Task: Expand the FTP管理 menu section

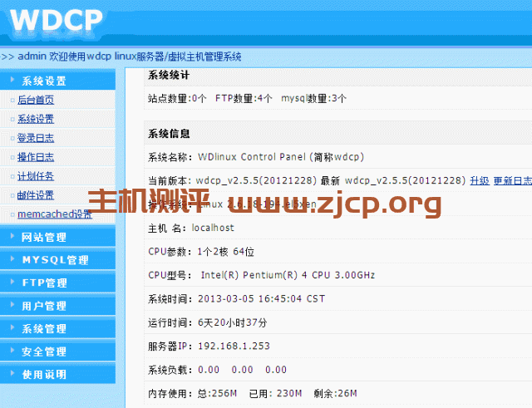Action: pos(57,283)
